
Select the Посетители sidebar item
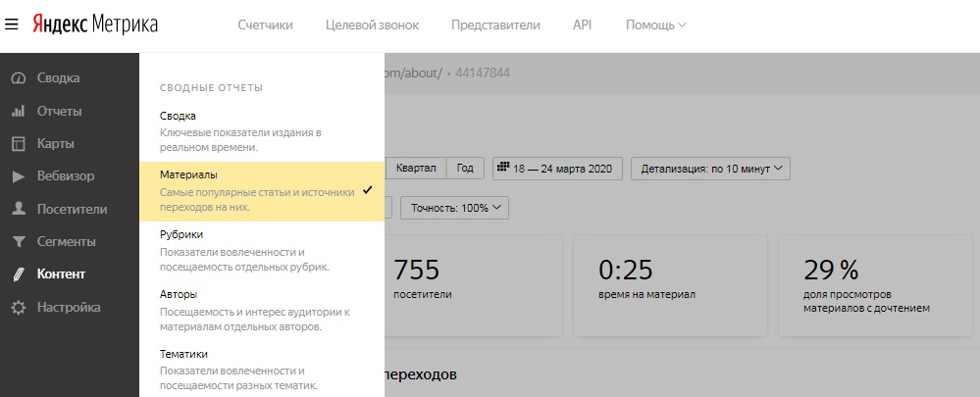tap(70, 209)
